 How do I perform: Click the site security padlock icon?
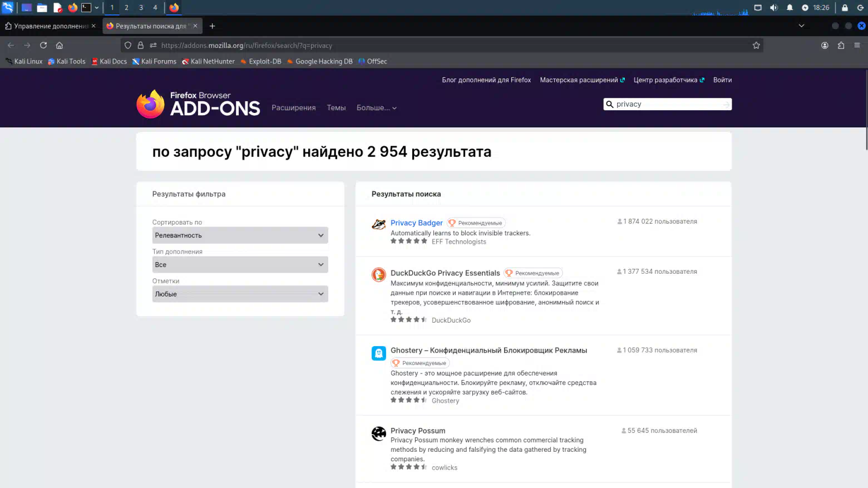point(141,46)
